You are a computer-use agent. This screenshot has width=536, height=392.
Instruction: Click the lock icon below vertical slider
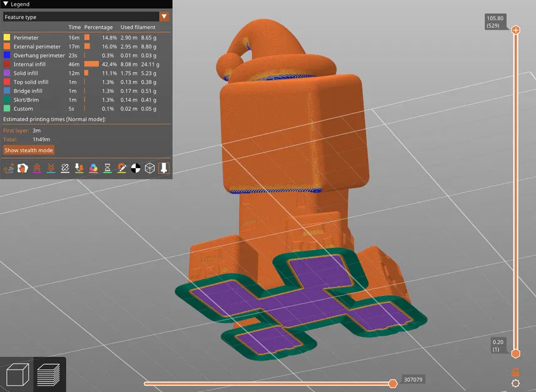(x=515, y=372)
